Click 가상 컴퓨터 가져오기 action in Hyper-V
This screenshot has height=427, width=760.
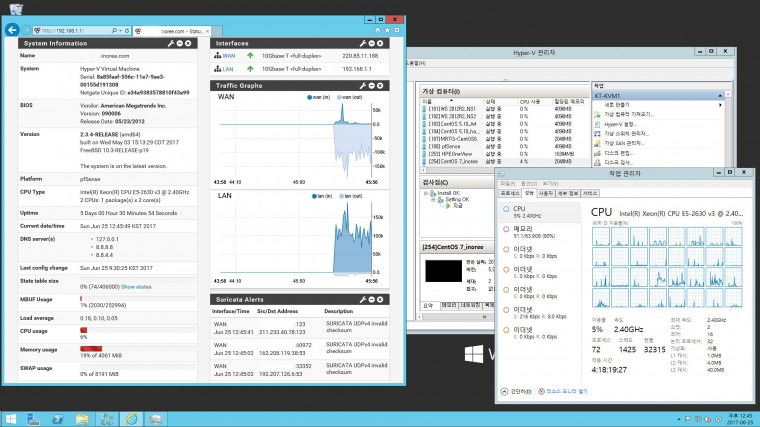coord(628,114)
